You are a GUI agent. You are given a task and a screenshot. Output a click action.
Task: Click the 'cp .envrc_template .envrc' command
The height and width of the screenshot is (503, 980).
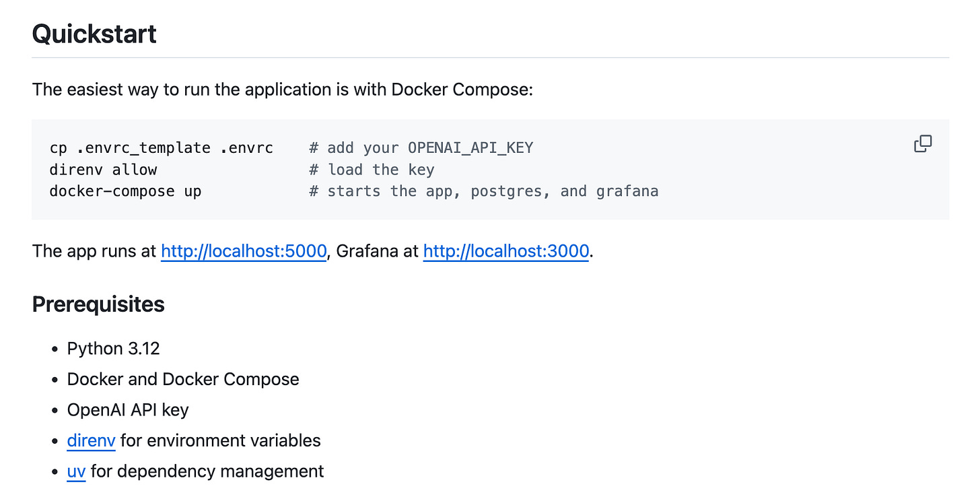(162, 148)
